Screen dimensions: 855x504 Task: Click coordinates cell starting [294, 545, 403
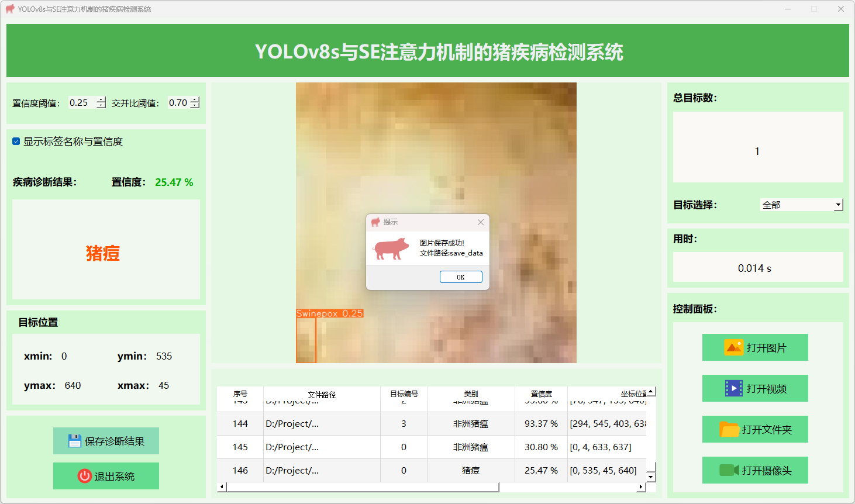tap(607, 423)
